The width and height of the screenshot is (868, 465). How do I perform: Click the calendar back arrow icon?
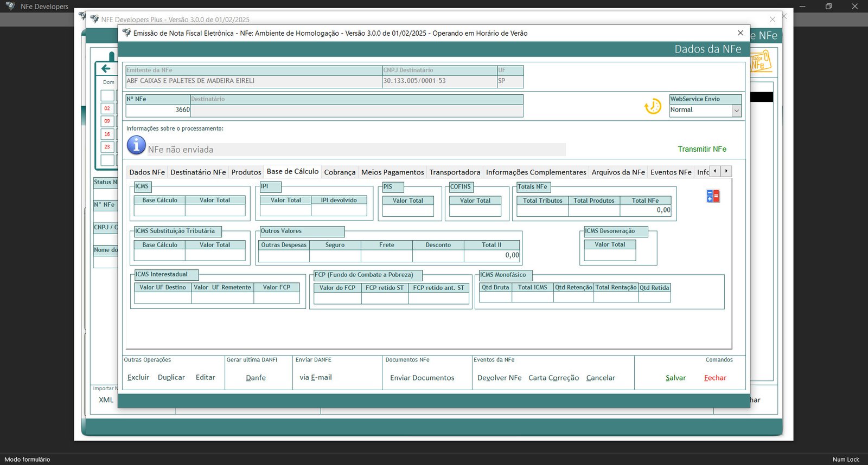(x=106, y=68)
